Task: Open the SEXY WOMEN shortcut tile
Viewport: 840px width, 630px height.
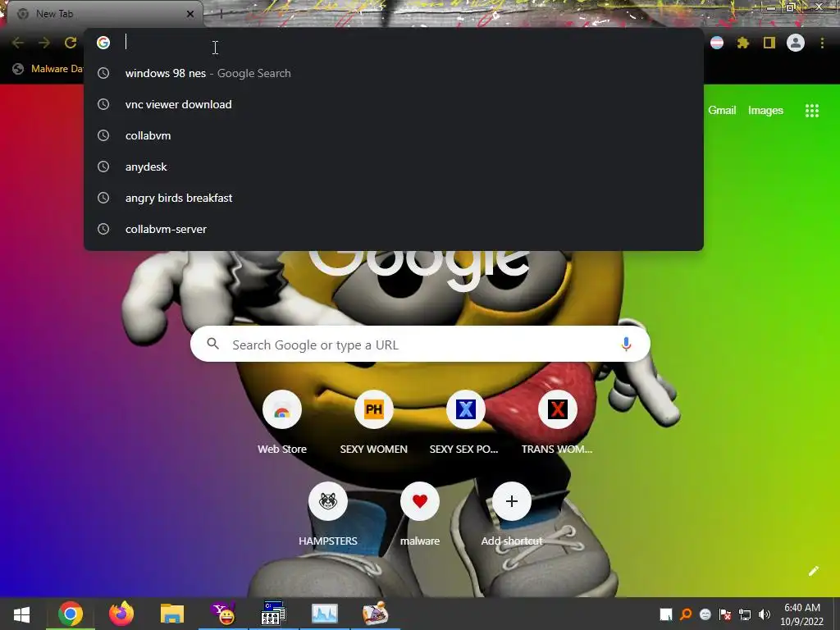Action: coord(374,422)
